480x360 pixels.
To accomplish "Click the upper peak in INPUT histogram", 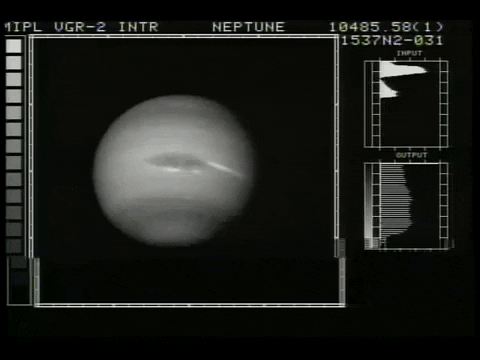I will tap(403, 69).
